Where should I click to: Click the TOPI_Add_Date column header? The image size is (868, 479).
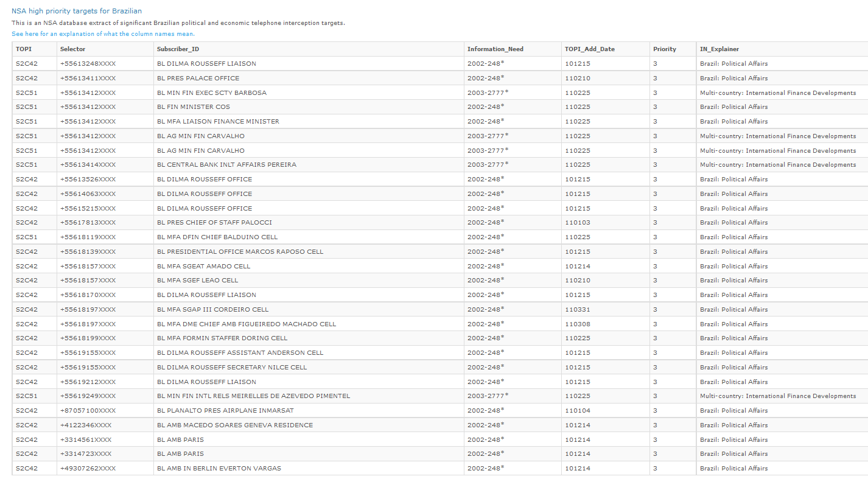click(x=605, y=49)
